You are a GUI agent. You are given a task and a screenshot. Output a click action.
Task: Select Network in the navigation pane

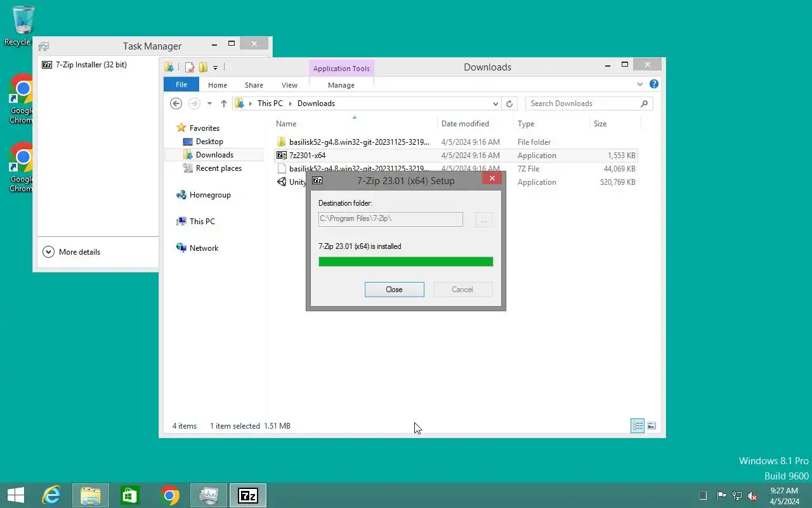204,248
